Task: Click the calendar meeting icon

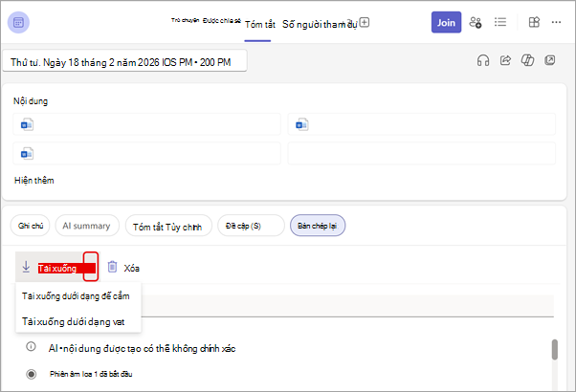Action: (18, 23)
